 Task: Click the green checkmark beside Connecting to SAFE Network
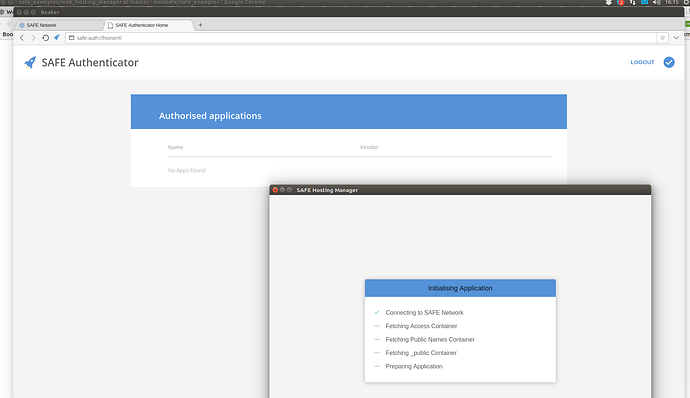(x=377, y=313)
